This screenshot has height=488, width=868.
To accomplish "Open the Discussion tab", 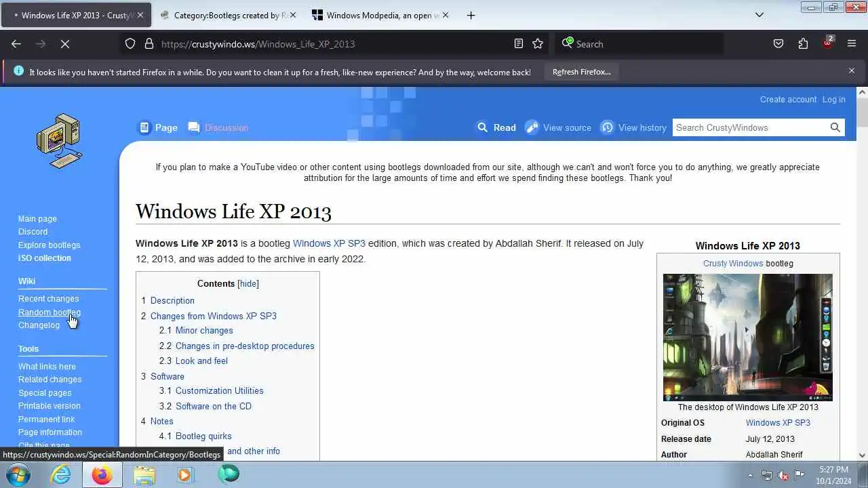I will pyautogui.click(x=218, y=127).
